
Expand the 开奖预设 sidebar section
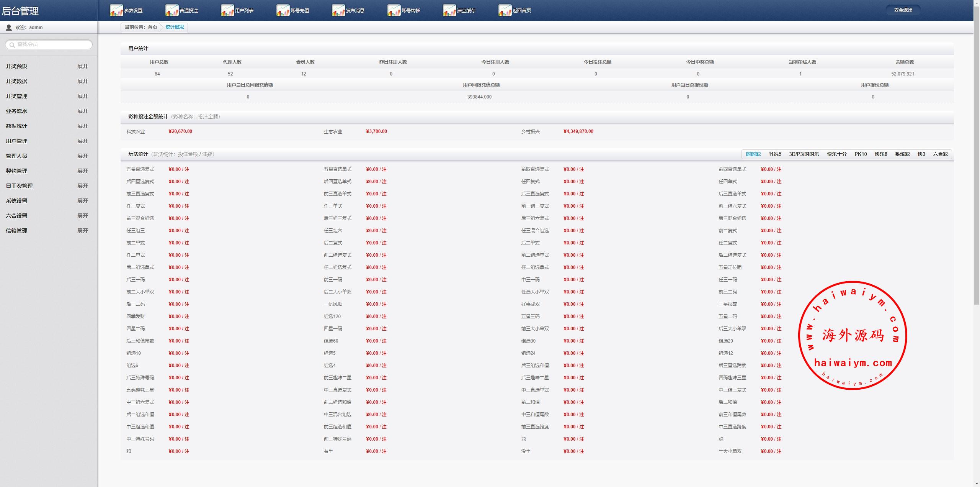pyautogui.click(x=82, y=66)
